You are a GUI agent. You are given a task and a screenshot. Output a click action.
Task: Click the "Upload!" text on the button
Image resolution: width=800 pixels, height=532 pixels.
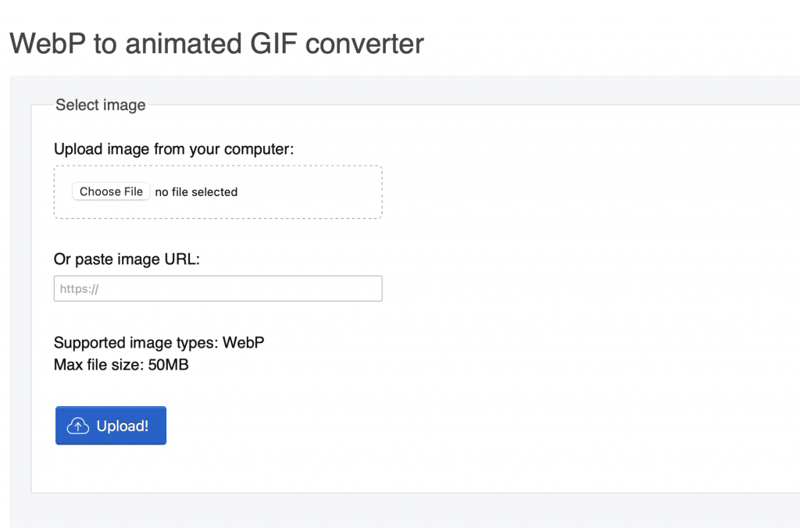pyautogui.click(x=123, y=426)
